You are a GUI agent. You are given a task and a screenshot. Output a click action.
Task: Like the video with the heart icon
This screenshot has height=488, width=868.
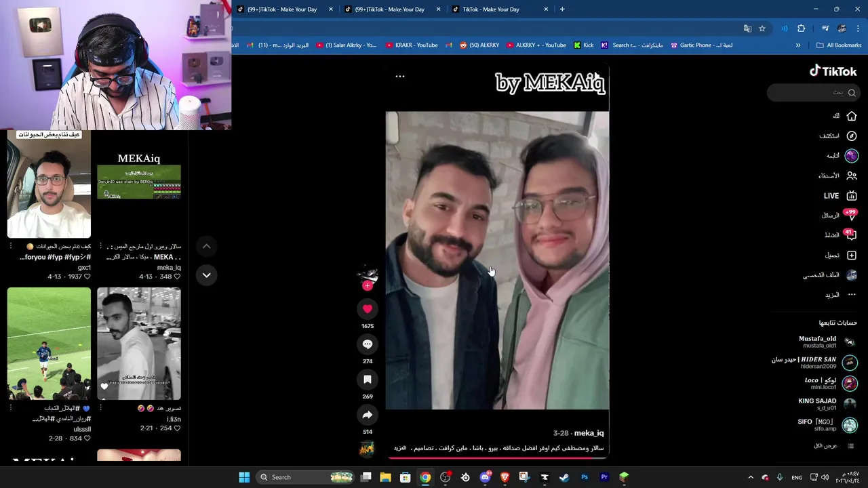click(368, 309)
